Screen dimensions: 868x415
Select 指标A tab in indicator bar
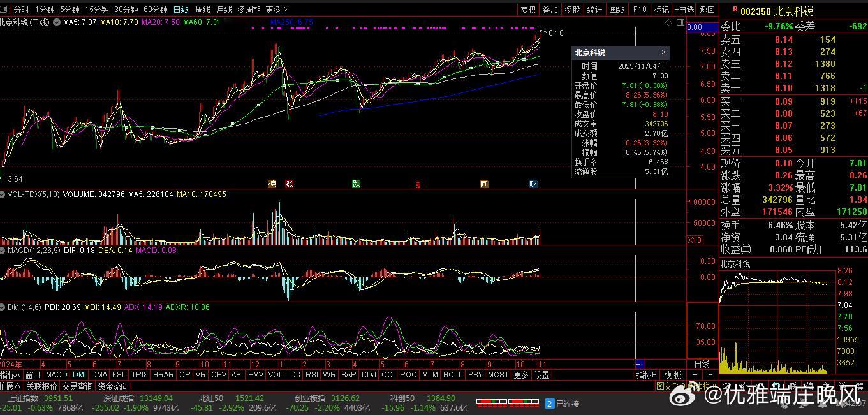(10, 375)
